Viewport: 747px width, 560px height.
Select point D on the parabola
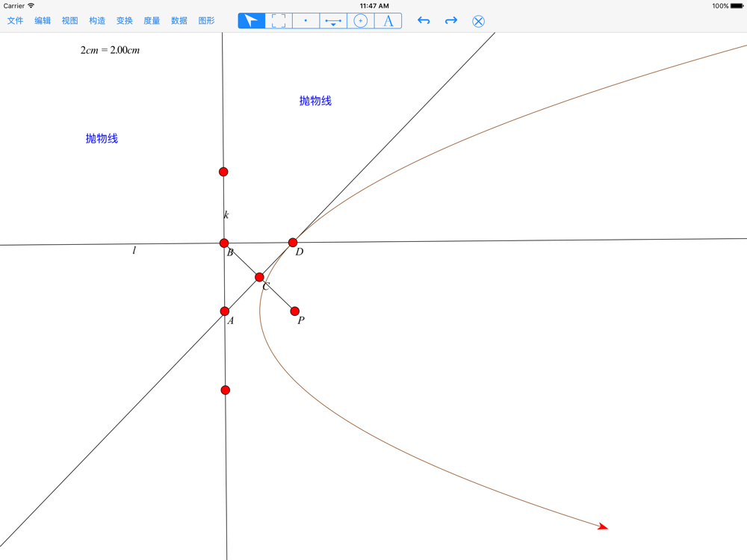[293, 243]
